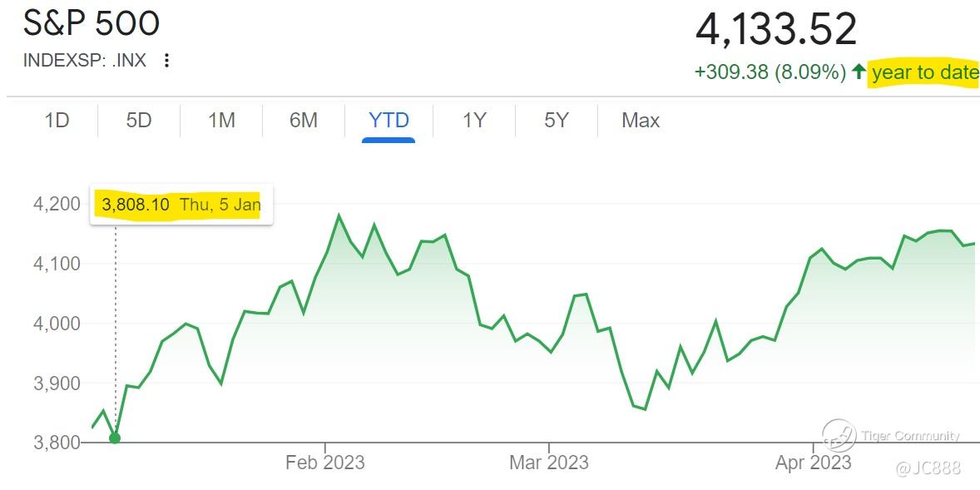Select the YTD tab
980x490 pixels.
(x=389, y=120)
